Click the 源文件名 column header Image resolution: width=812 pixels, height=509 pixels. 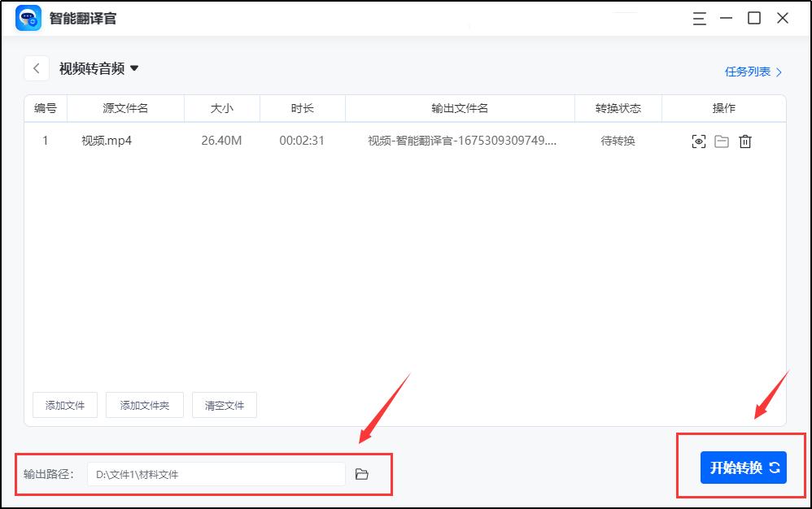(126, 108)
